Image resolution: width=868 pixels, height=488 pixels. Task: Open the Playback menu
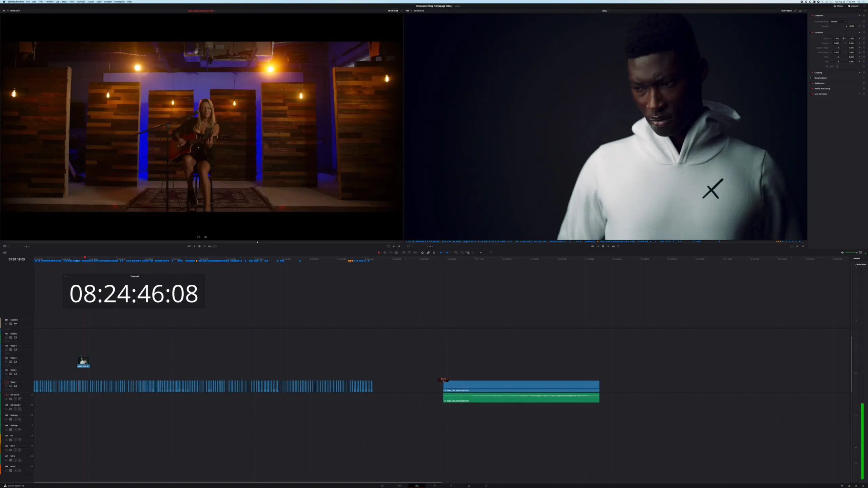[81, 2]
